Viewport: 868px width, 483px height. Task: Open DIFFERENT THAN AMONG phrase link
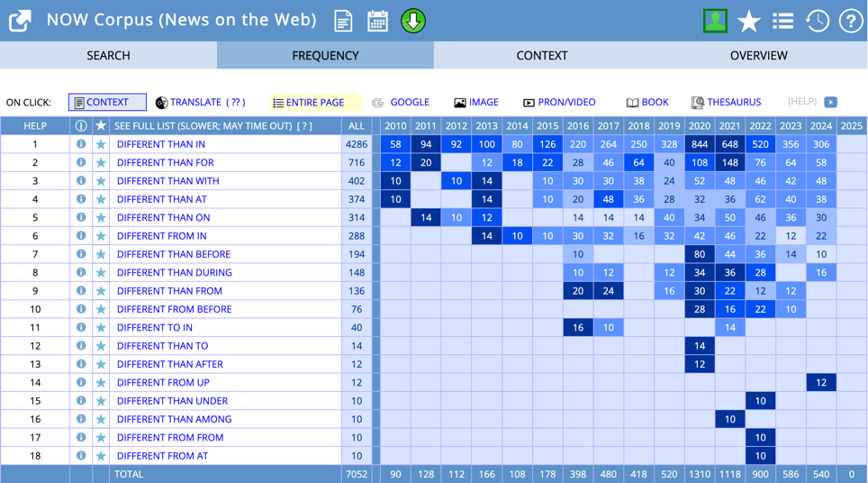point(175,419)
